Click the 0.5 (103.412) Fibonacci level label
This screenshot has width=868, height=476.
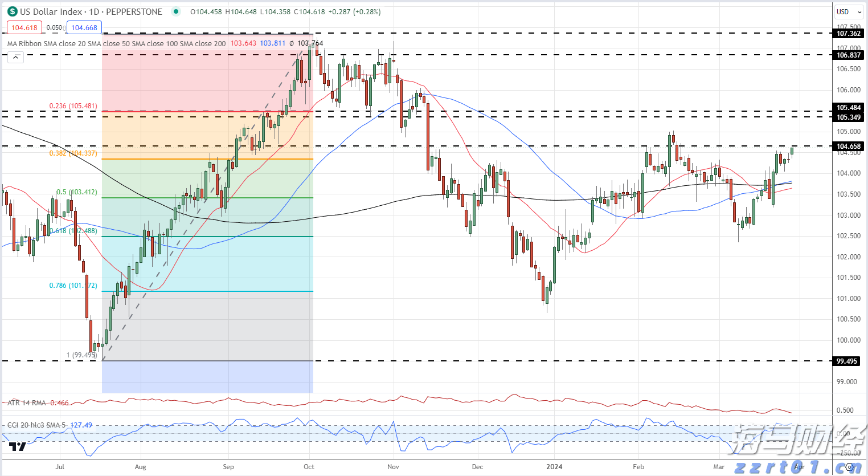click(x=76, y=192)
